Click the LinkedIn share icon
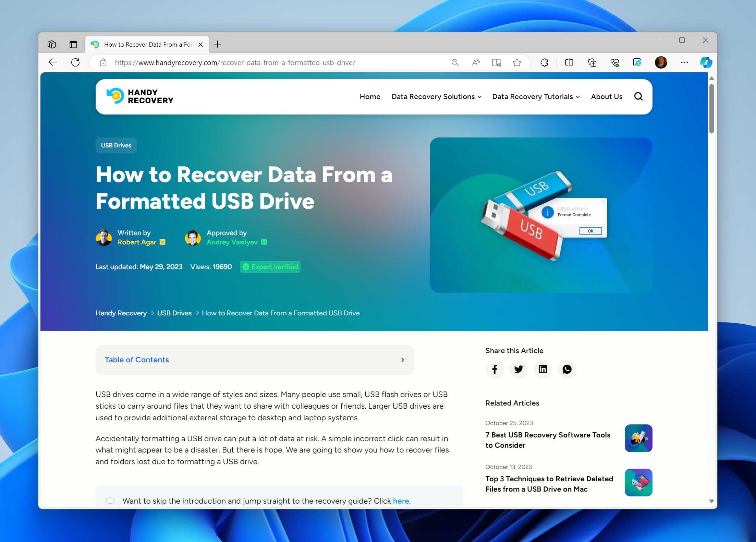Image resolution: width=756 pixels, height=542 pixels. pyautogui.click(x=543, y=369)
